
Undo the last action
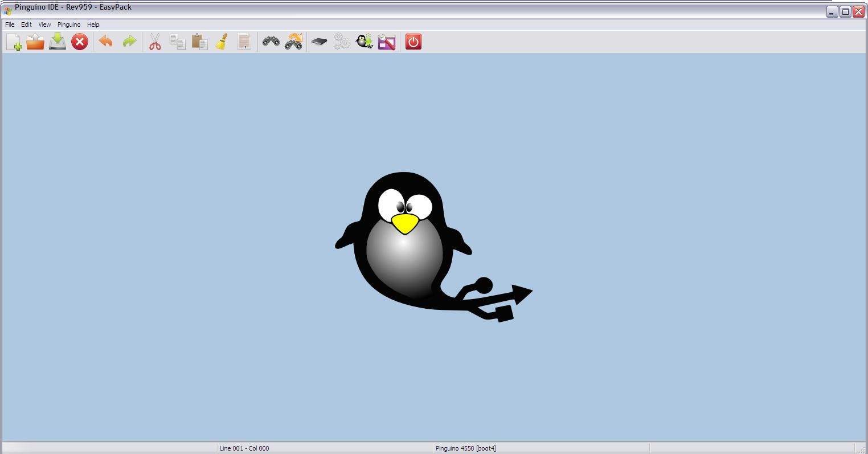[x=106, y=41]
